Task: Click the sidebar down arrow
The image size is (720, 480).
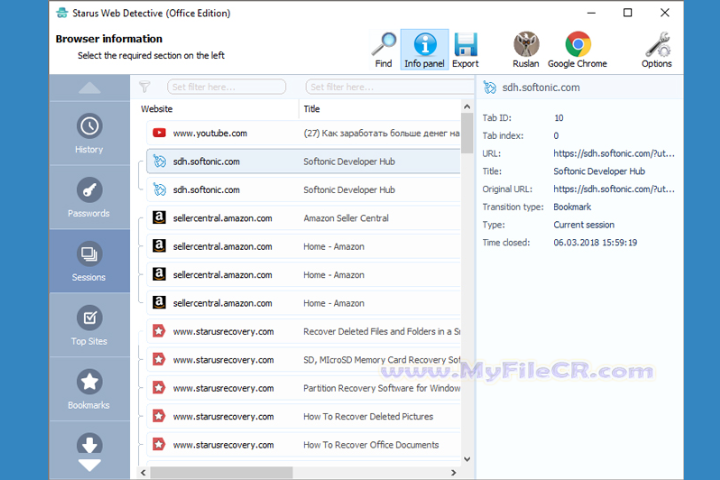Action: pyautogui.click(x=90, y=465)
